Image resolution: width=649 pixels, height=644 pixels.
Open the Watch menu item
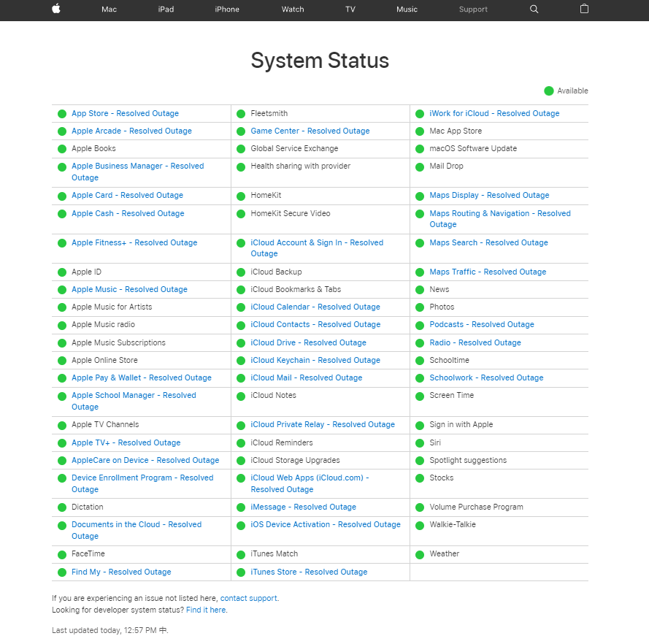click(x=293, y=9)
